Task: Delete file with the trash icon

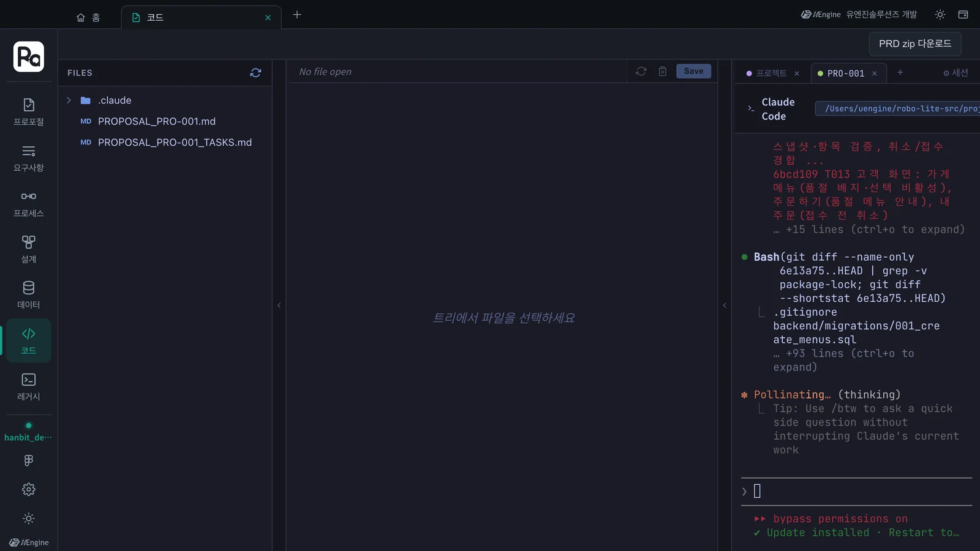Action: pos(663,72)
